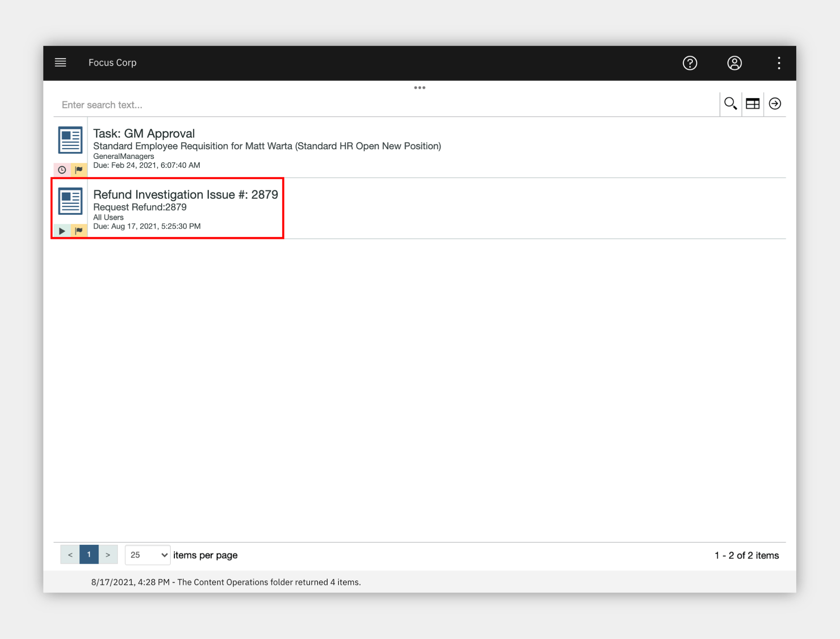Open Task: GM Approval title

[x=144, y=133]
